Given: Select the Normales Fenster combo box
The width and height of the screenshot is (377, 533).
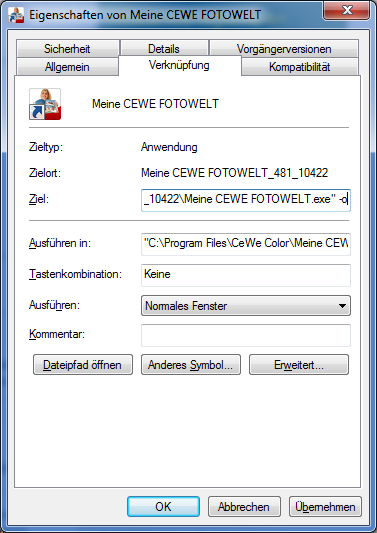Looking at the screenshot, I should coord(246,306).
